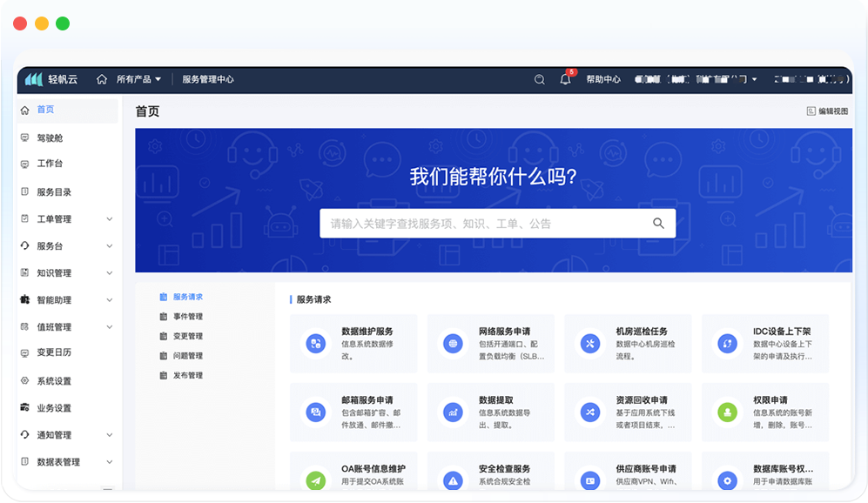
Task: Focus the keyword search input field
Action: tap(483, 224)
